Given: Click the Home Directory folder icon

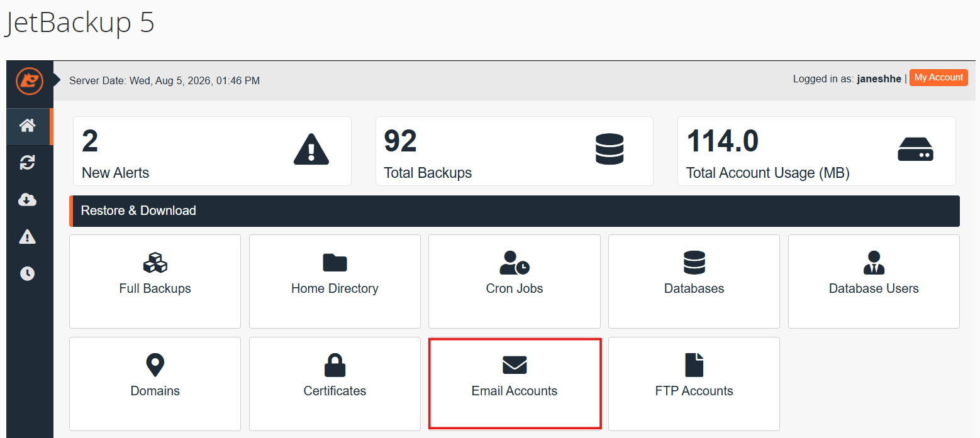Looking at the screenshot, I should pyautogui.click(x=335, y=263).
